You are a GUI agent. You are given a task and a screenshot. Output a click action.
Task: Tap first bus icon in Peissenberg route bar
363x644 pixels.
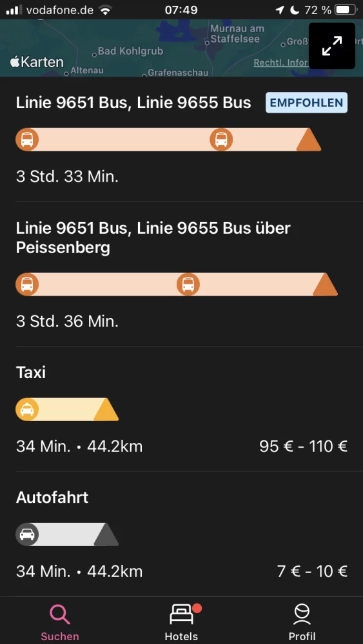coord(27,284)
